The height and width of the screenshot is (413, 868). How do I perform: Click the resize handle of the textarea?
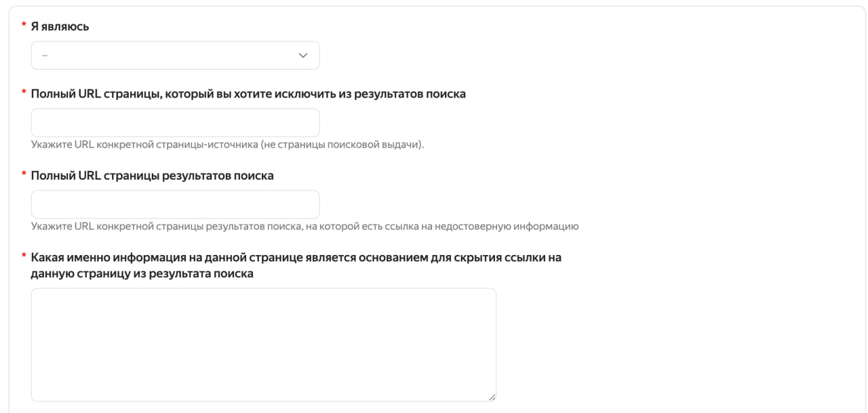(x=492, y=397)
